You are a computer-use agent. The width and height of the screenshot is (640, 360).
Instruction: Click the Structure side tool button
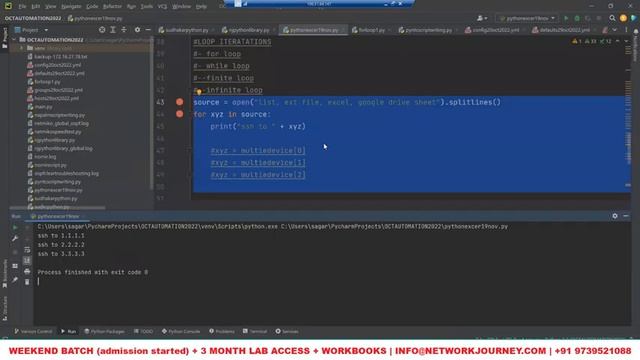4,308
